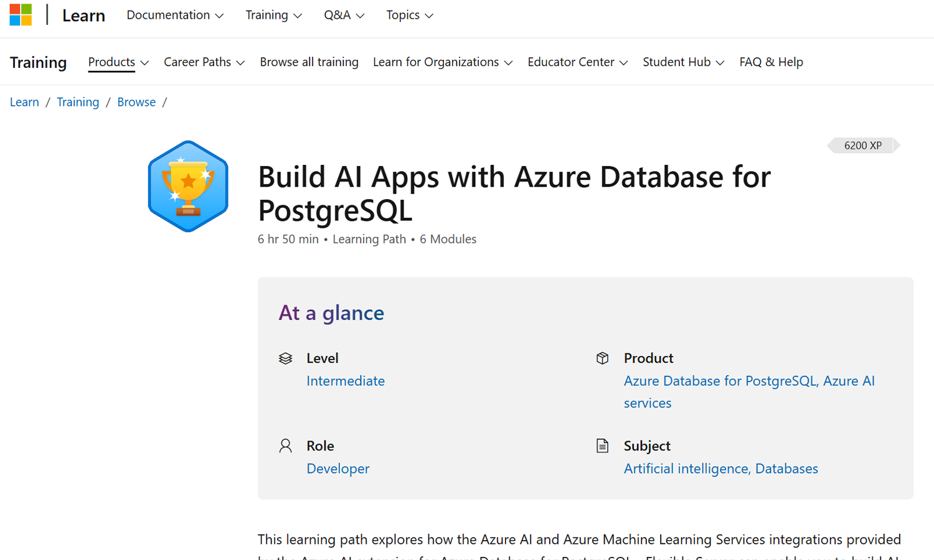
Task: Click the trophy badge icon
Action: point(188,187)
